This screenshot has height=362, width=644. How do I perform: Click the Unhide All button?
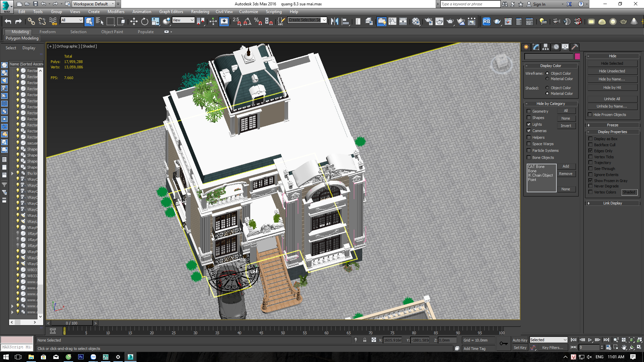coord(612,98)
